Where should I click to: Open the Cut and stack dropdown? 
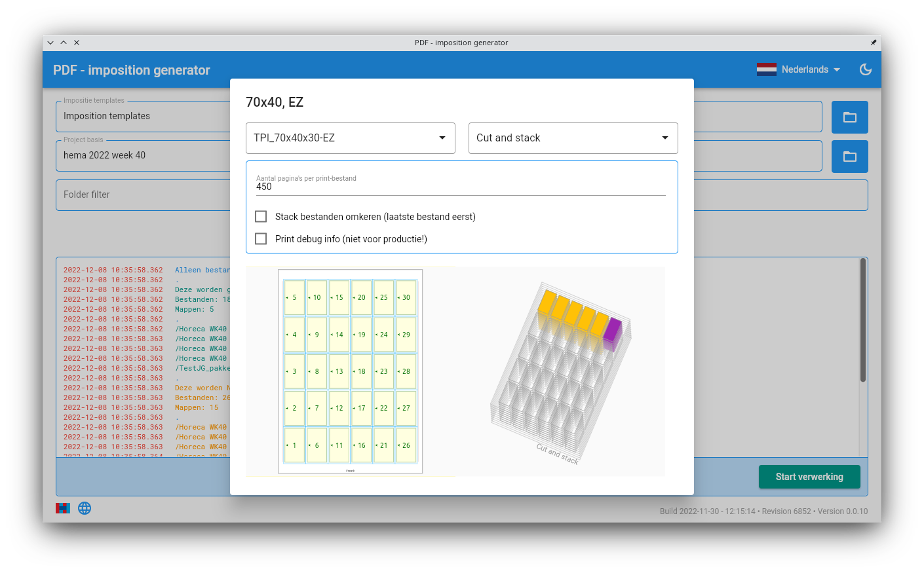tap(573, 138)
